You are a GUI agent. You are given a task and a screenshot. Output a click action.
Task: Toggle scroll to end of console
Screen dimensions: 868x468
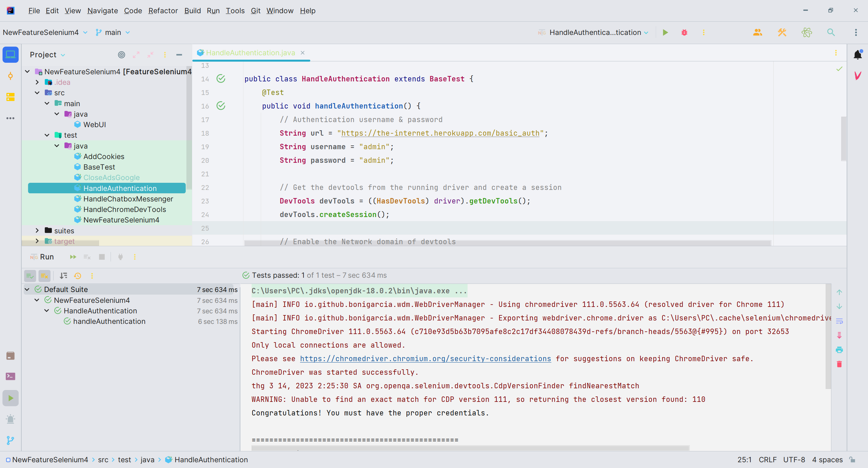coord(839,335)
